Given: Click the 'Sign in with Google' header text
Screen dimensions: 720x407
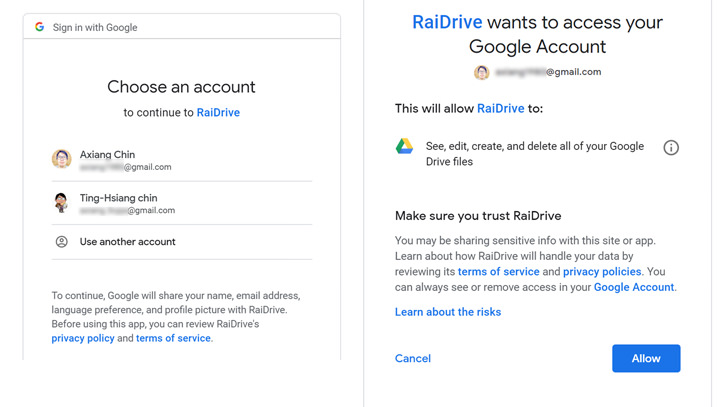Looking at the screenshot, I should pos(95,28).
